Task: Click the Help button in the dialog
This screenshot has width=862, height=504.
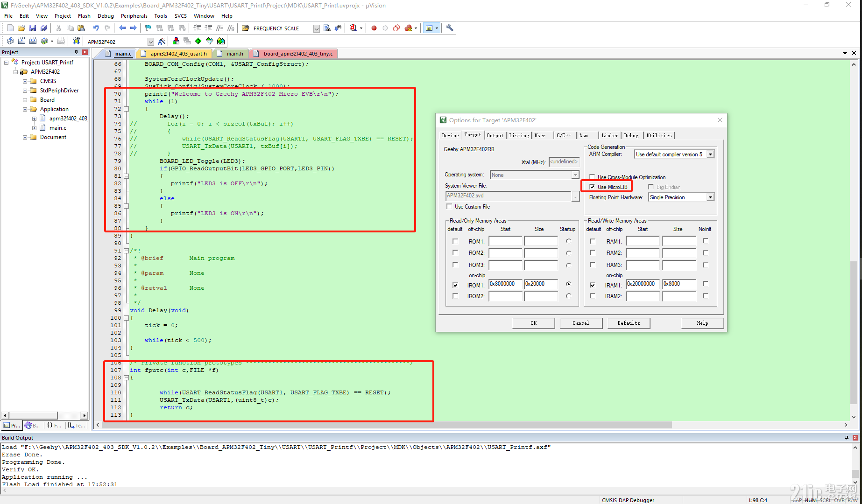Action: [702, 323]
